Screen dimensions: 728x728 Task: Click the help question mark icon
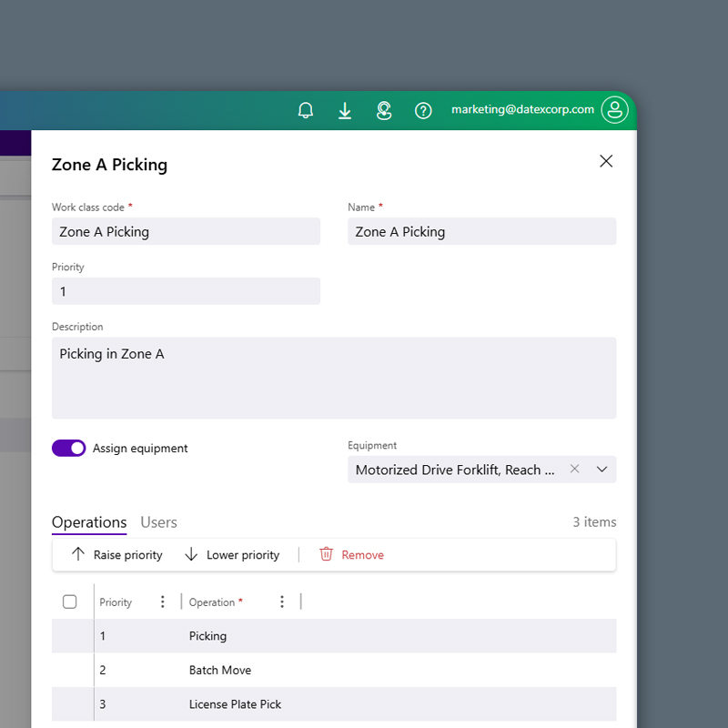423,110
